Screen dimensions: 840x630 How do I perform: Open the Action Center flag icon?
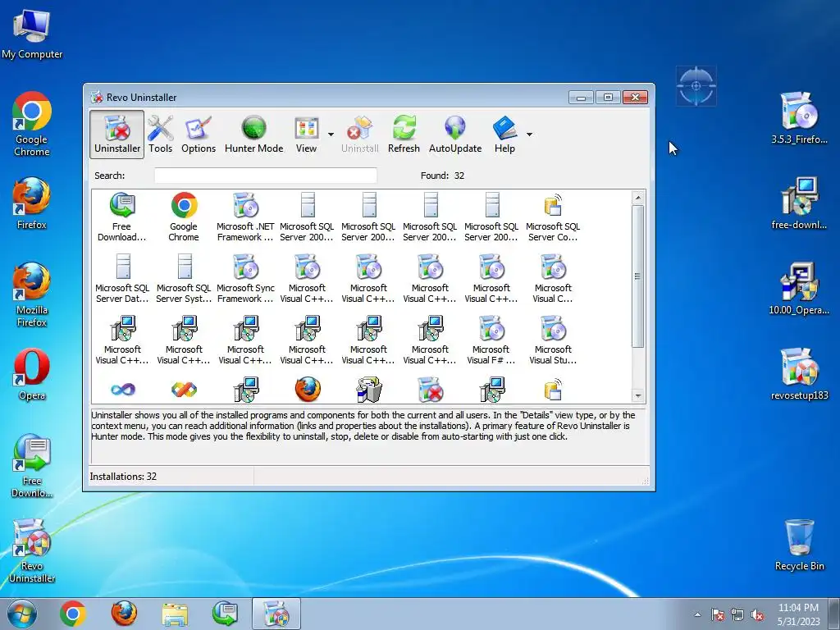tap(718, 614)
